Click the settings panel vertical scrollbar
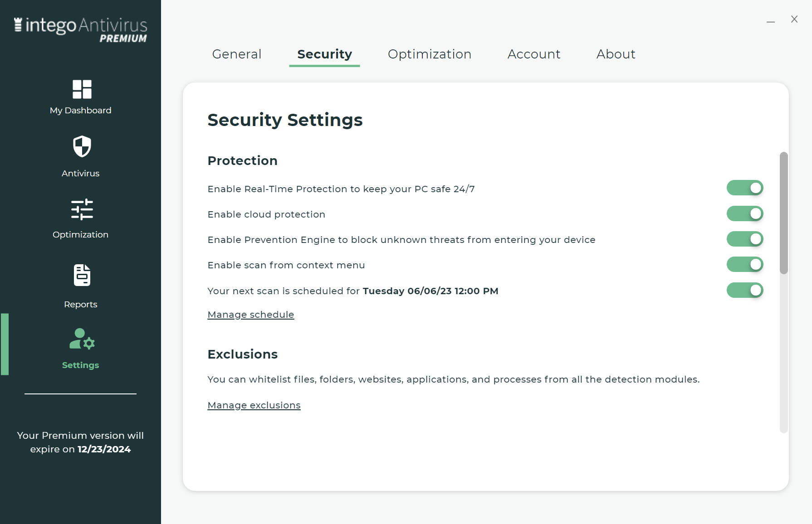 783,213
